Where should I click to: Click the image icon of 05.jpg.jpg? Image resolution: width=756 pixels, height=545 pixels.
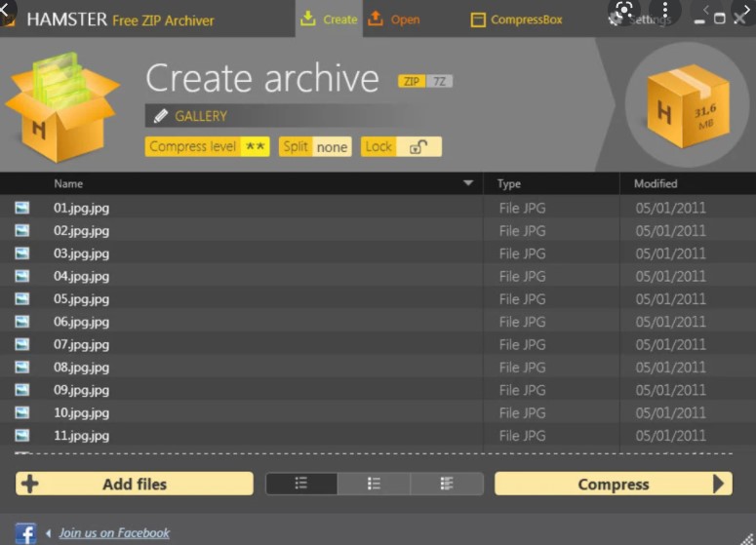(21, 298)
